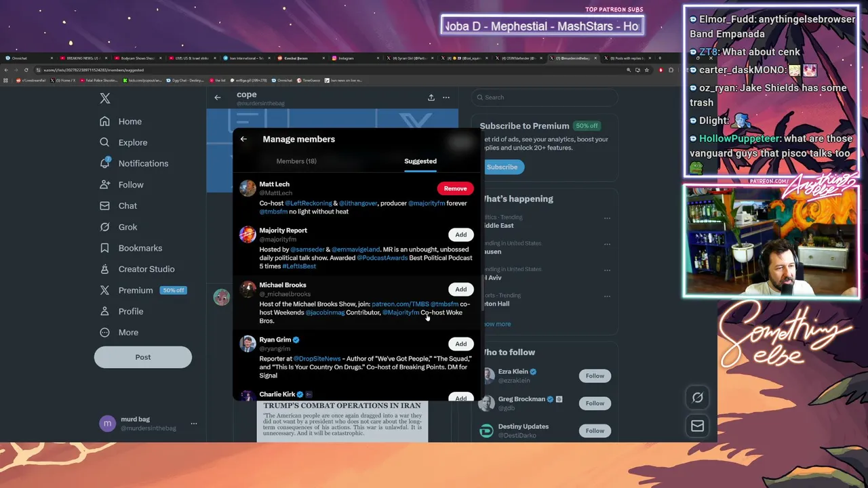Follow Greg Brockman
The height and width of the screenshot is (488, 868).
[595, 403]
